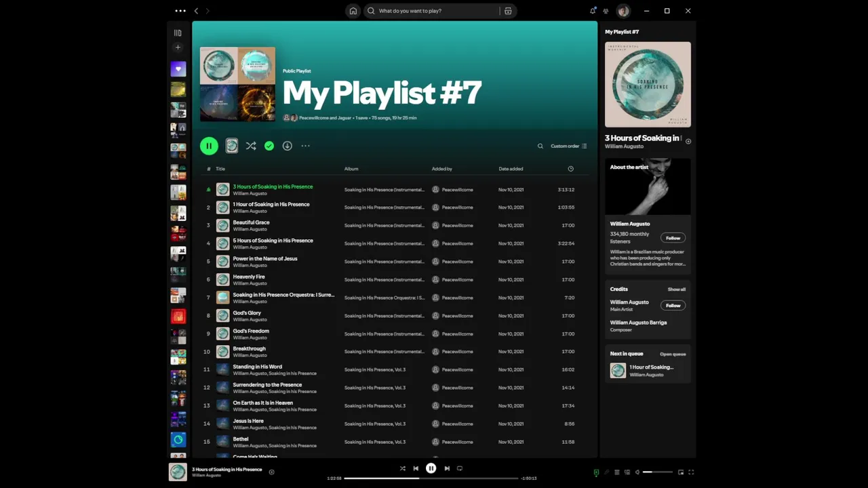Follow William Augusto in About the artist
Screen dimensions: 868x488
click(673, 238)
